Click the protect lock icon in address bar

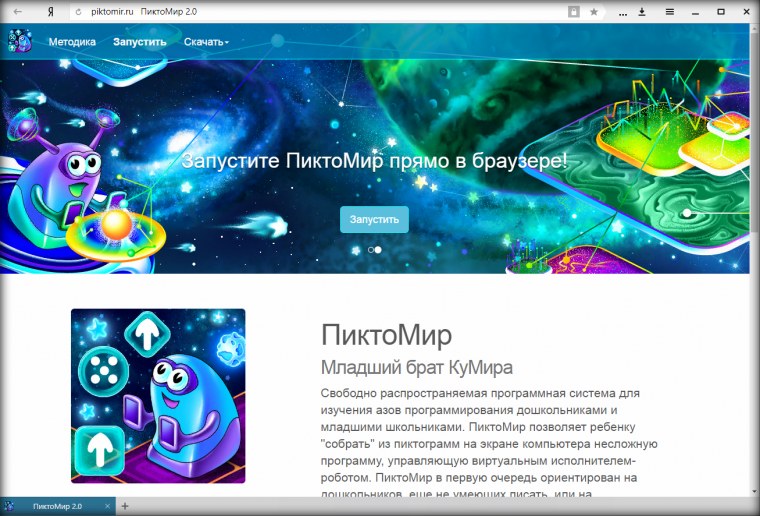tap(573, 12)
